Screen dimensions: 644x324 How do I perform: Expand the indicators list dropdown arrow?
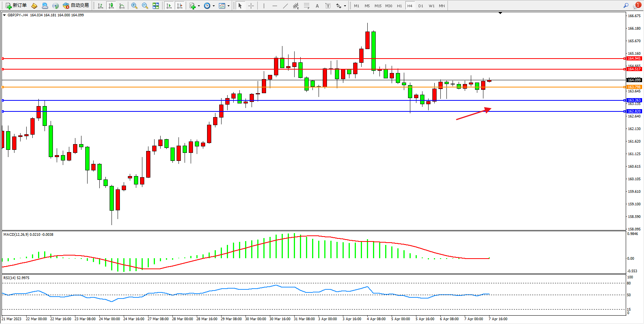pyautogui.click(x=199, y=6)
